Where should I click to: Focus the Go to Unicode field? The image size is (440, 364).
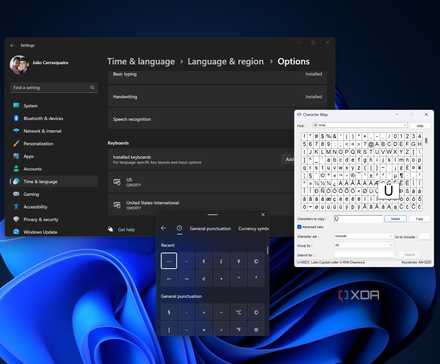[424, 236]
